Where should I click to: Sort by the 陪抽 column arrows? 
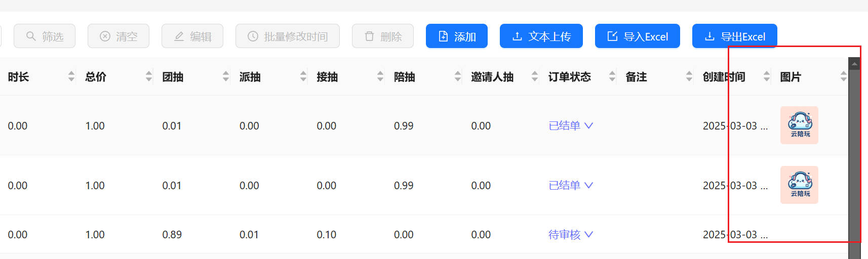[458, 76]
